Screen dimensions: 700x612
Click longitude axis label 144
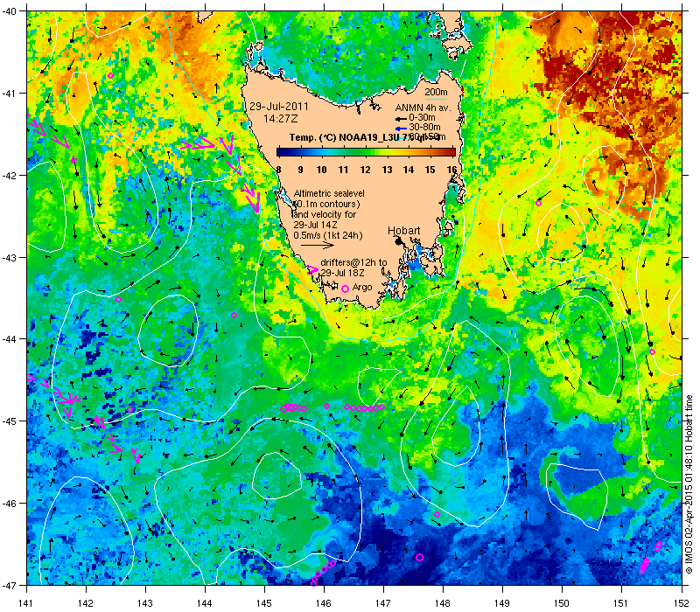(205, 603)
